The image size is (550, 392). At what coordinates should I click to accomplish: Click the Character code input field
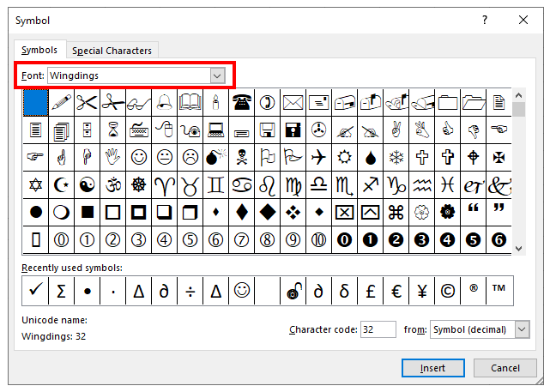(x=378, y=329)
